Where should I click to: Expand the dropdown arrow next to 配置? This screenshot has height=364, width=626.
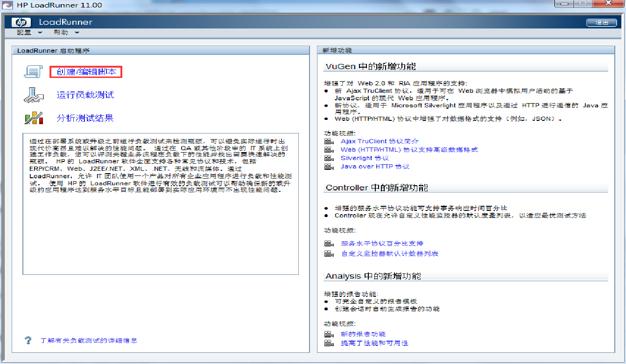pyautogui.click(x=40, y=33)
